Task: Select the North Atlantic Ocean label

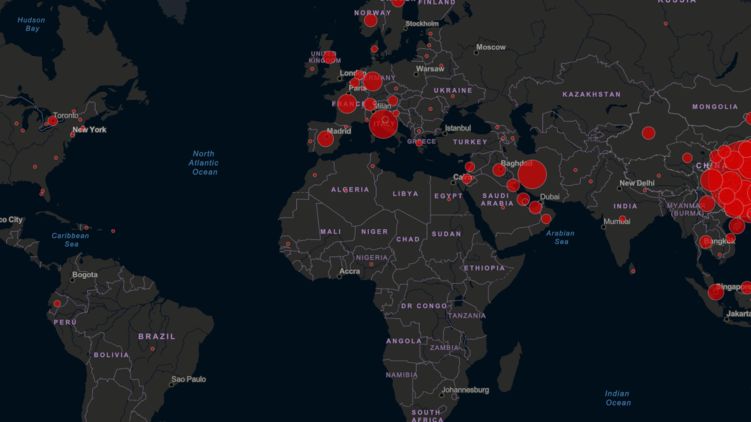Action: coord(204,163)
